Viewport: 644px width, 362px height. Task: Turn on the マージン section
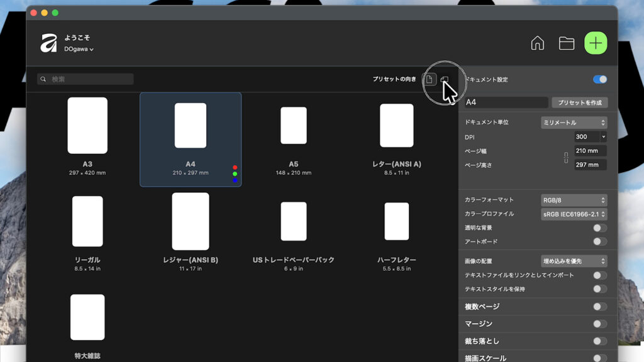(x=600, y=324)
